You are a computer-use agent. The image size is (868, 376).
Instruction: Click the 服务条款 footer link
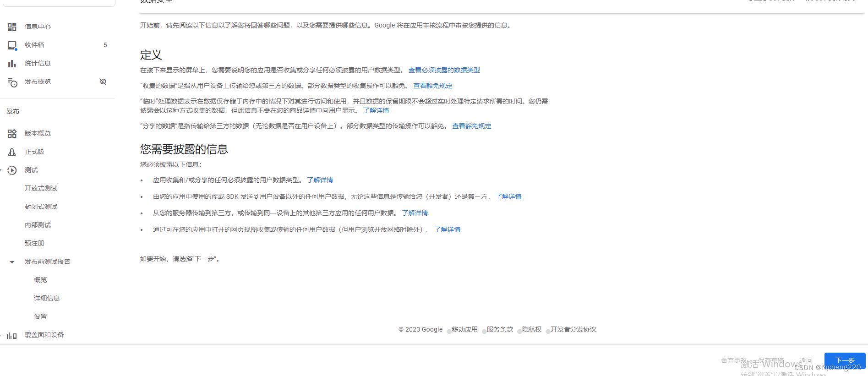500,329
